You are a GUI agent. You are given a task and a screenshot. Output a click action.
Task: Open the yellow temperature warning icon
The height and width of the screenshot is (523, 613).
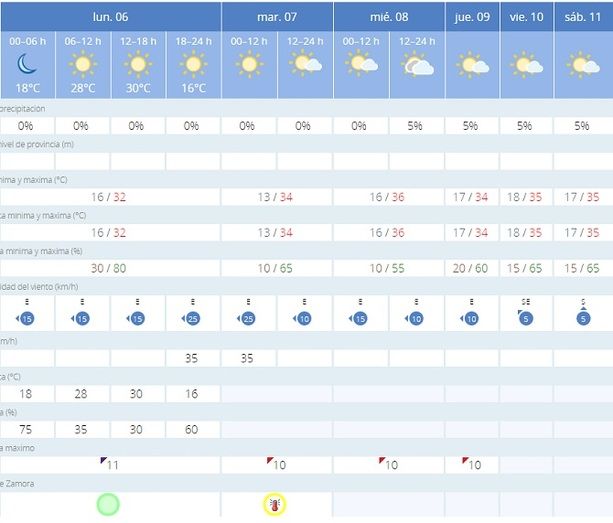pyautogui.click(x=274, y=504)
